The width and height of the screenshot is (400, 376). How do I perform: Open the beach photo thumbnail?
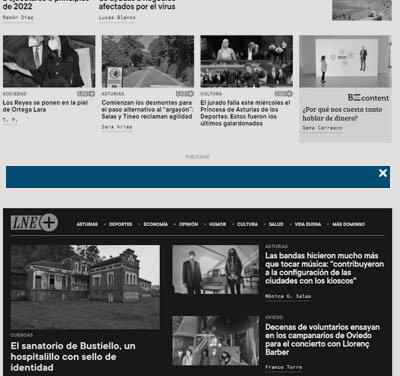362,10
